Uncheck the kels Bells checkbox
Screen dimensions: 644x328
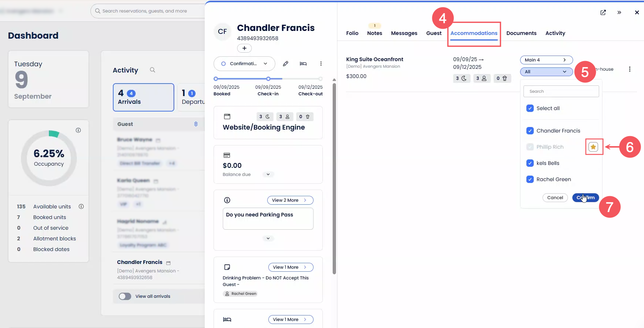[x=530, y=163]
